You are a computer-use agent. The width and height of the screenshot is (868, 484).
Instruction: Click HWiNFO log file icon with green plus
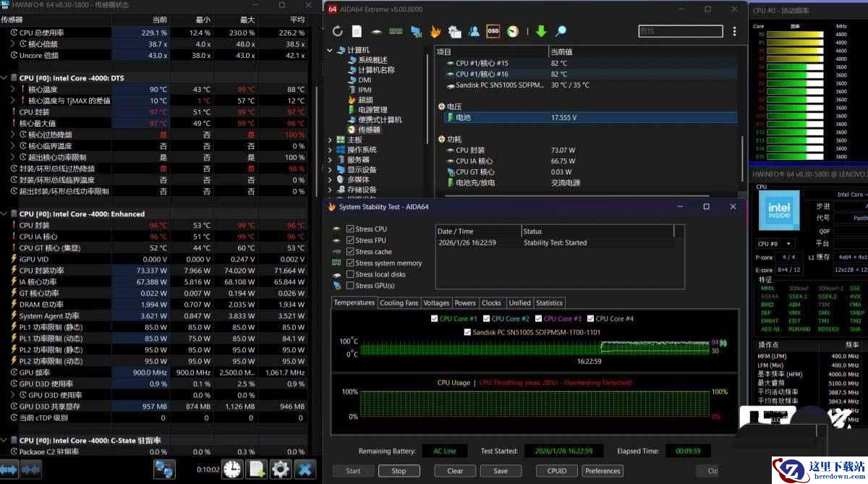257,469
